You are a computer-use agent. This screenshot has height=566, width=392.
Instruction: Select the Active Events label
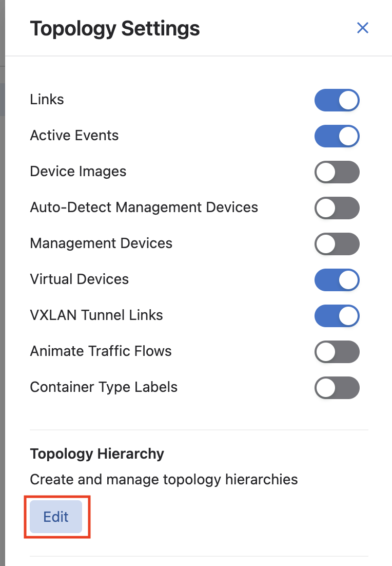[x=74, y=136]
